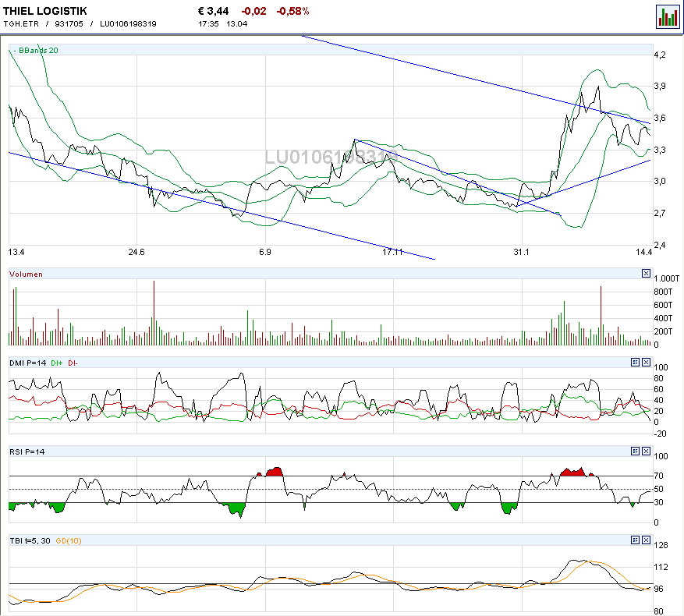Click the 112 TBI axis label
Viewport: 684px width, 616px height.
(661, 567)
